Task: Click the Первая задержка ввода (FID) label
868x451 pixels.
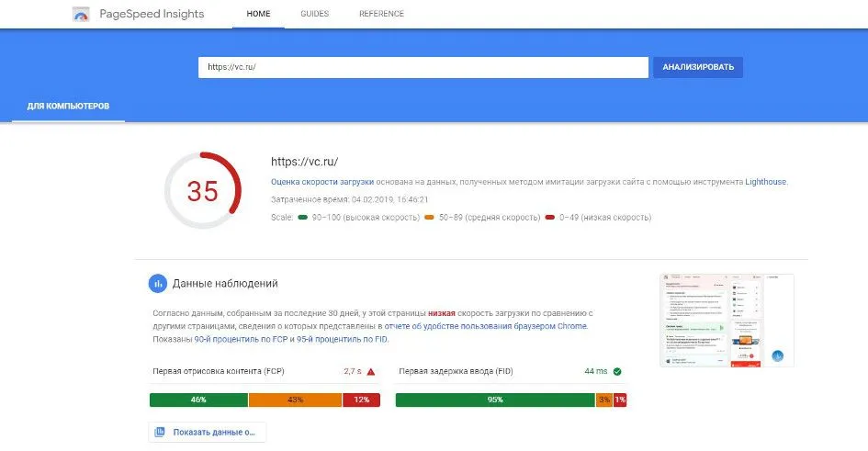Action: [456, 371]
